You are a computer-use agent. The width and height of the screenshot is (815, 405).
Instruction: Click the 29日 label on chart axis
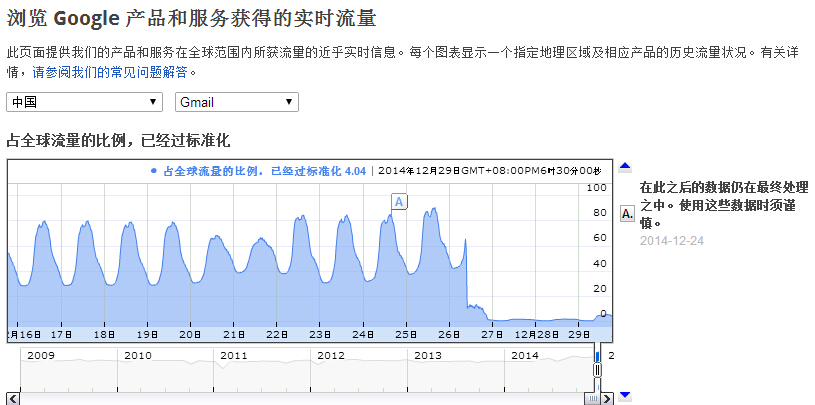click(579, 334)
